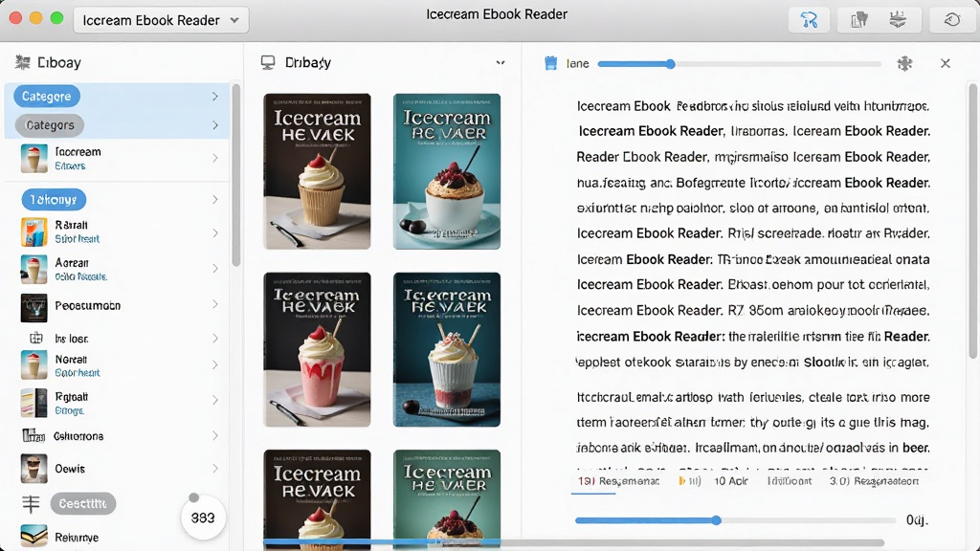The height and width of the screenshot is (551, 980).
Task: Adjust the bottom reading progress slider
Action: pyautogui.click(x=736, y=520)
